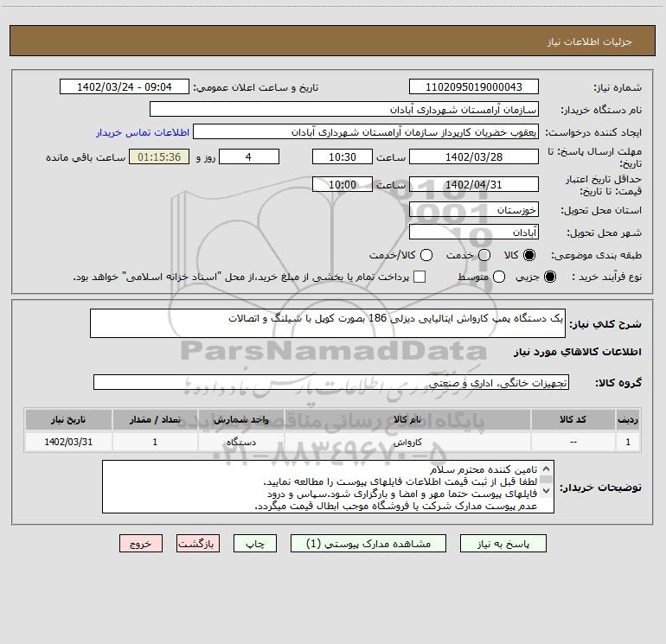Choose the جزیی purchase type radio
This screenshot has height=644, width=666.
550,277
